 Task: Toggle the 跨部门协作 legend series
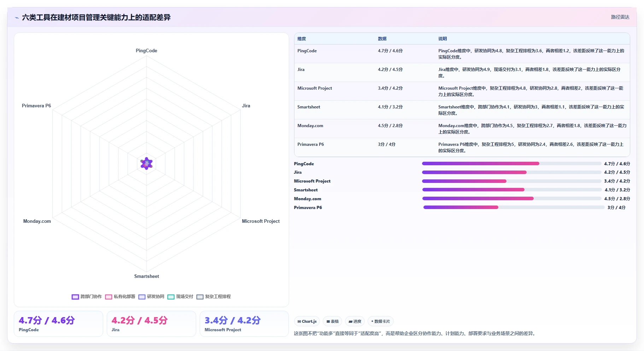tap(87, 297)
